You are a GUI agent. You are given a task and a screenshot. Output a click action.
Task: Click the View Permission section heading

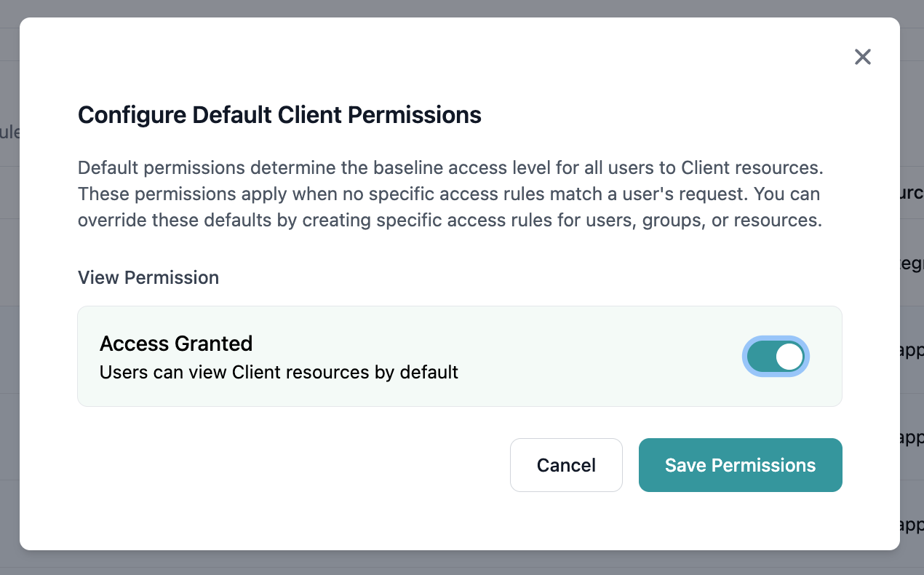coord(148,277)
